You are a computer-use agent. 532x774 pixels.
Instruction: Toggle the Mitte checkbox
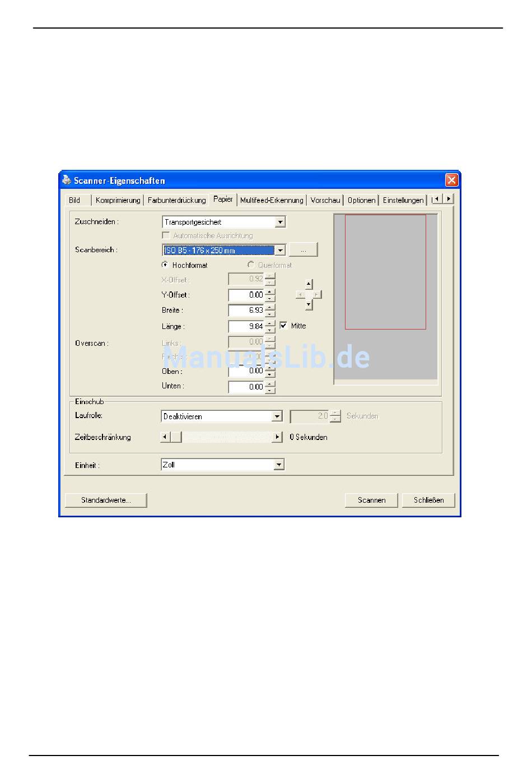283,326
